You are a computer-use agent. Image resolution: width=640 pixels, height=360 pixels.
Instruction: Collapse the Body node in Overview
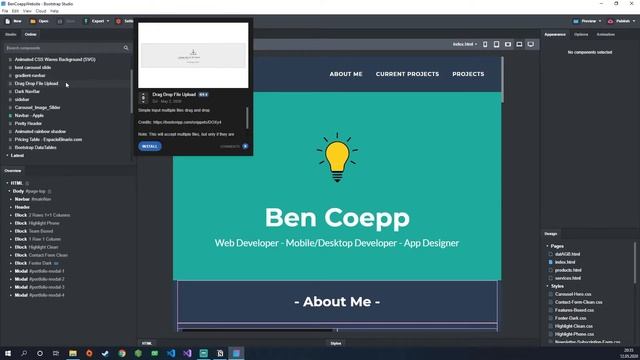click(9, 191)
